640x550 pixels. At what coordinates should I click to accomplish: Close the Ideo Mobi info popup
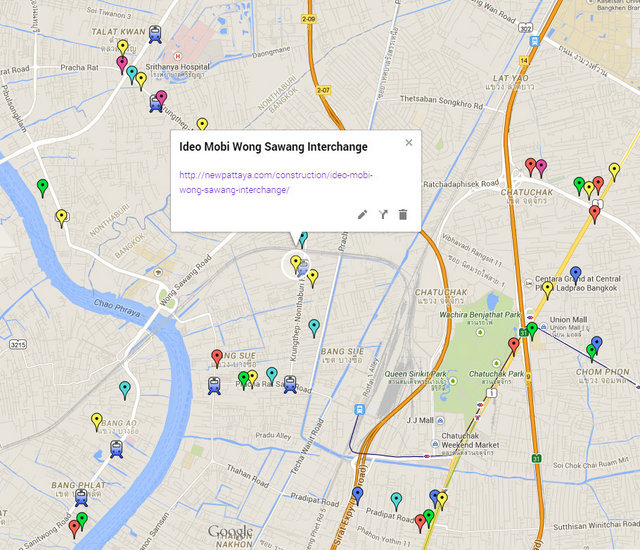coord(408,143)
